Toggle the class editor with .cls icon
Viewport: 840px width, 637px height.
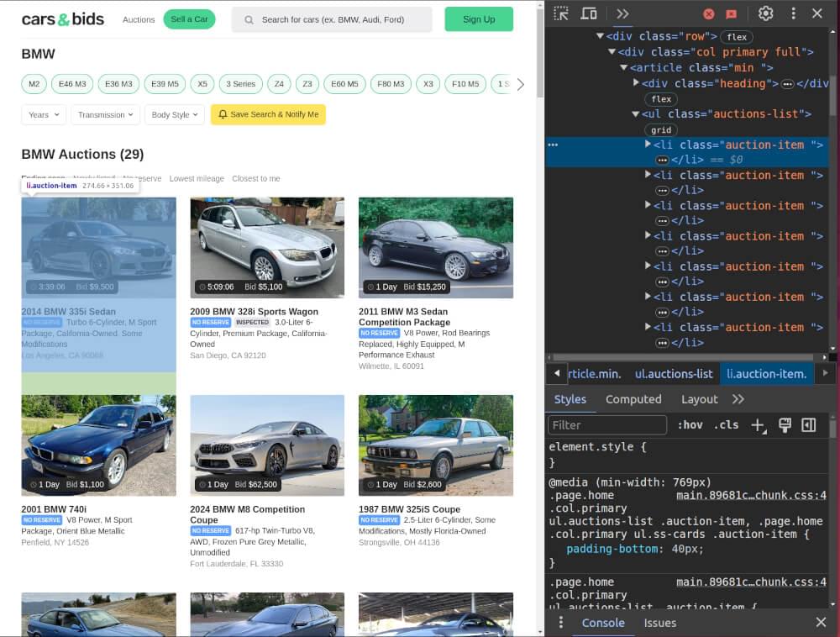727,425
